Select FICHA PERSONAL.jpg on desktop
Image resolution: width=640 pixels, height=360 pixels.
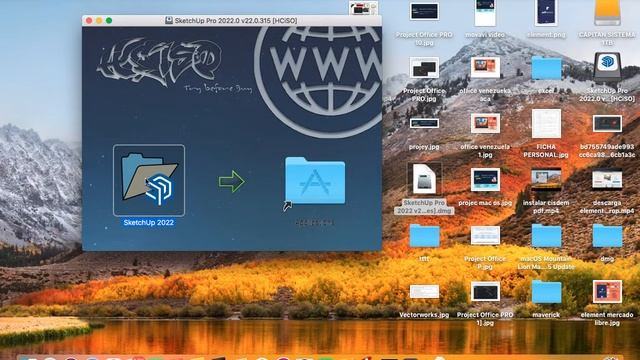546,124
